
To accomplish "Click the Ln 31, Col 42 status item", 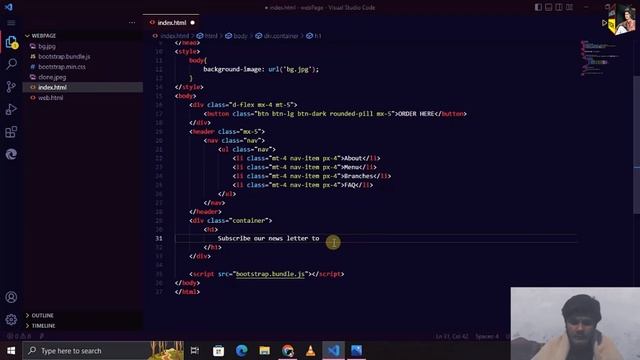I will 452,336.
